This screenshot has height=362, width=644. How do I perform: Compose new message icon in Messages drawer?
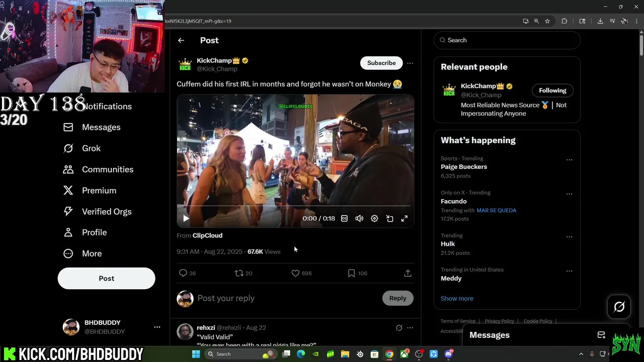coord(601,335)
